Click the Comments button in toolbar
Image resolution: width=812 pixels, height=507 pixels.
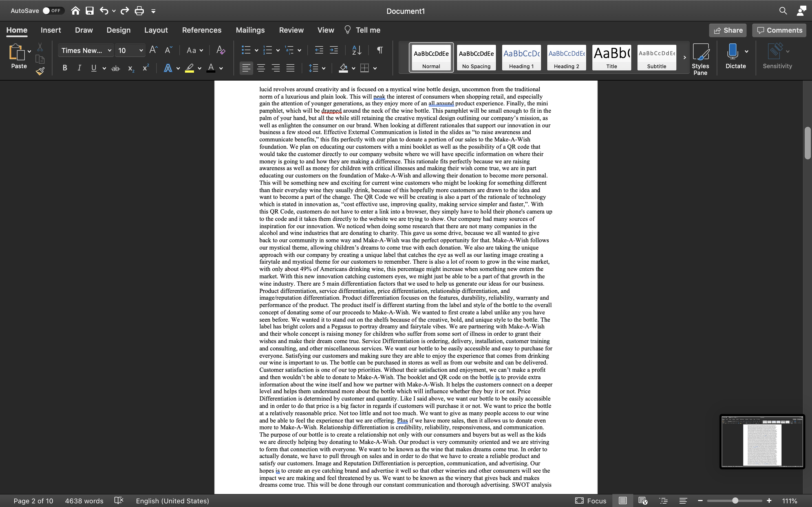(x=779, y=30)
